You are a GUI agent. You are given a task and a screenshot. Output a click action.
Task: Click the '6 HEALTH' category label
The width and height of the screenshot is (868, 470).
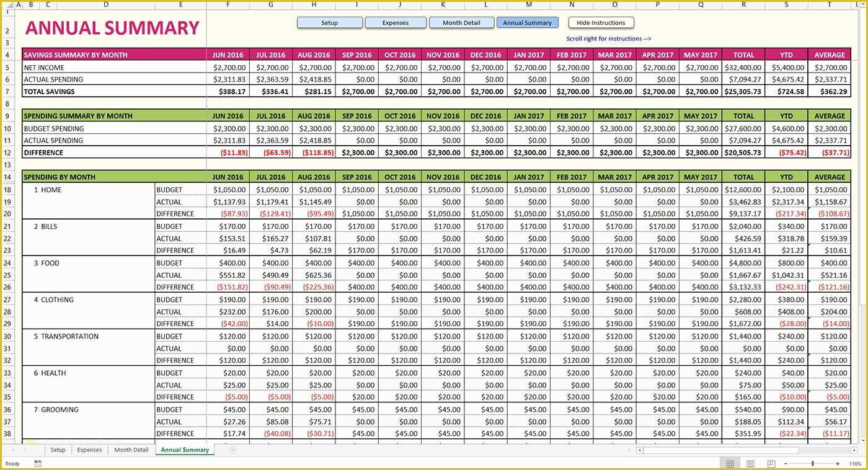50,373
